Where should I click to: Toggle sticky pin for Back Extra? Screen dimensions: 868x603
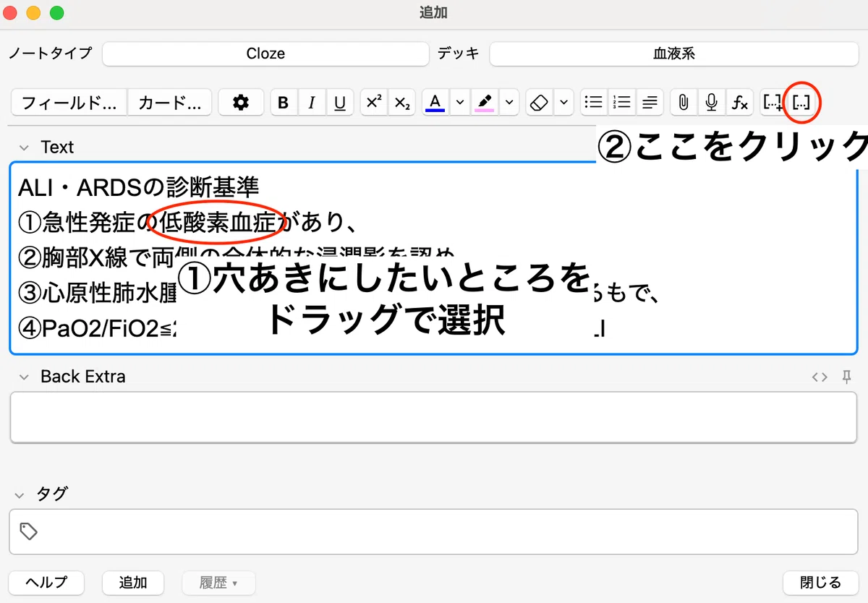(x=846, y=377)
